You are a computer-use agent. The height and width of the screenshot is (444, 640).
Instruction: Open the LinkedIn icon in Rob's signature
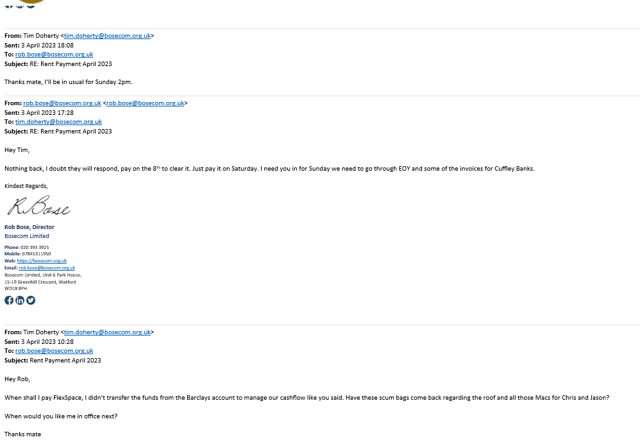click(x=20, y=300)
